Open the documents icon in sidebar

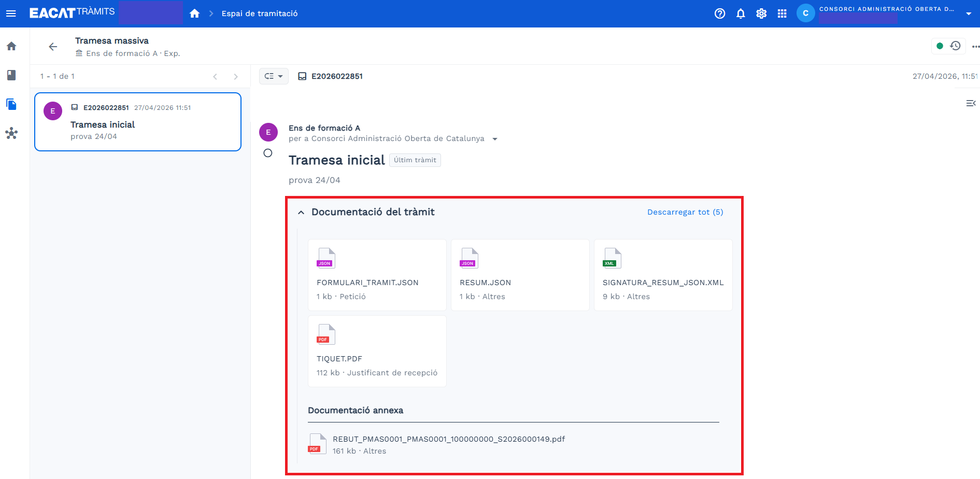click(11, 104)
